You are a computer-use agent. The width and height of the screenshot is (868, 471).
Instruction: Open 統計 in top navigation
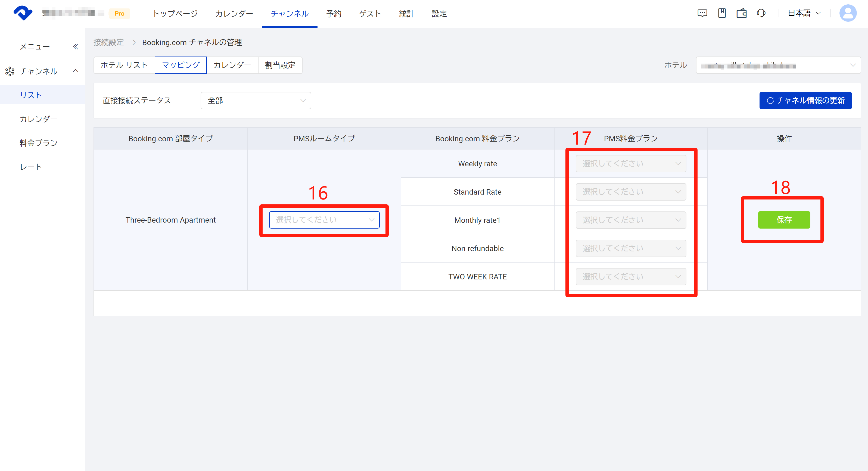coord(406,14)
